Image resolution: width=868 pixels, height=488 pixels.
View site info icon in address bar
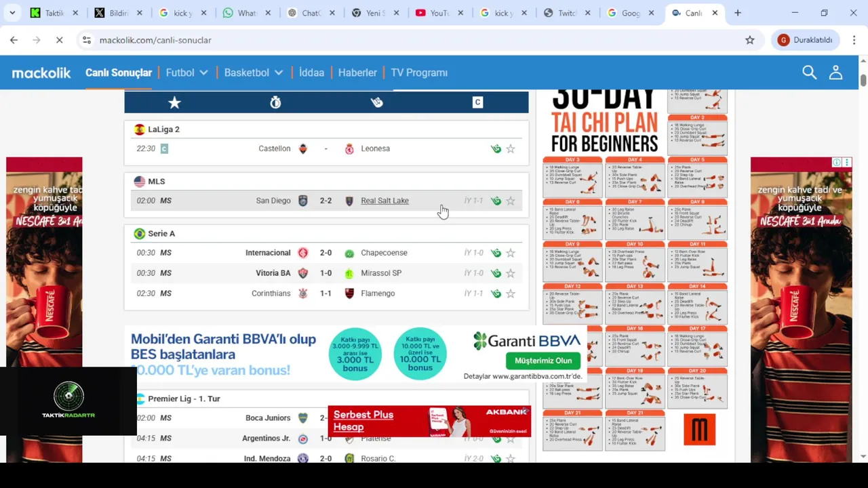[87, 40]
